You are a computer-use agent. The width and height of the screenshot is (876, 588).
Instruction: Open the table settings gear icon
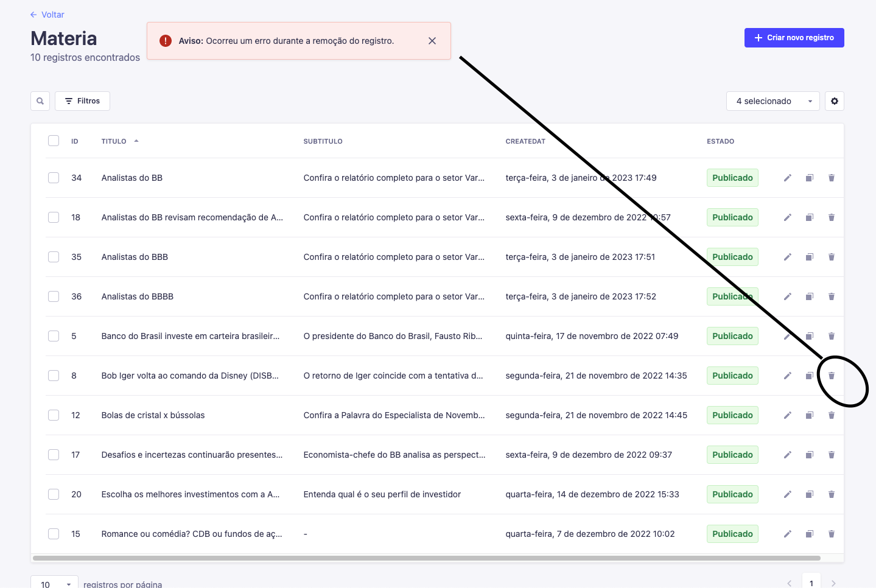click(834, 100)
